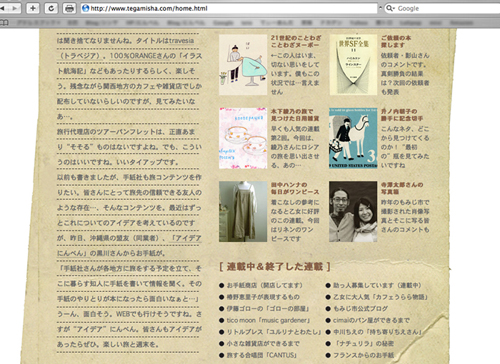Open 助っ人募集しています（連載中） link
The height and width of the screenshot is (364, 500).
pyautogui.click(x=377, y=285)
